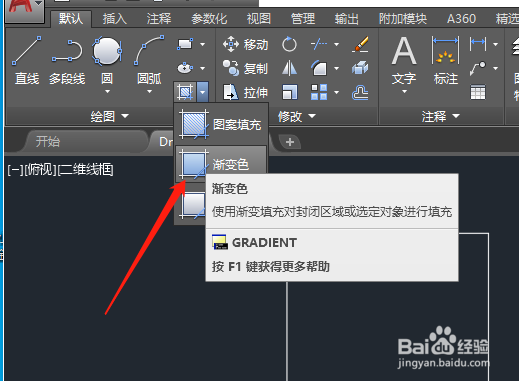The height and width of the screenshot is (381, 519).
Task: Click the [俯视] view control label
Action: click(40, 170)
